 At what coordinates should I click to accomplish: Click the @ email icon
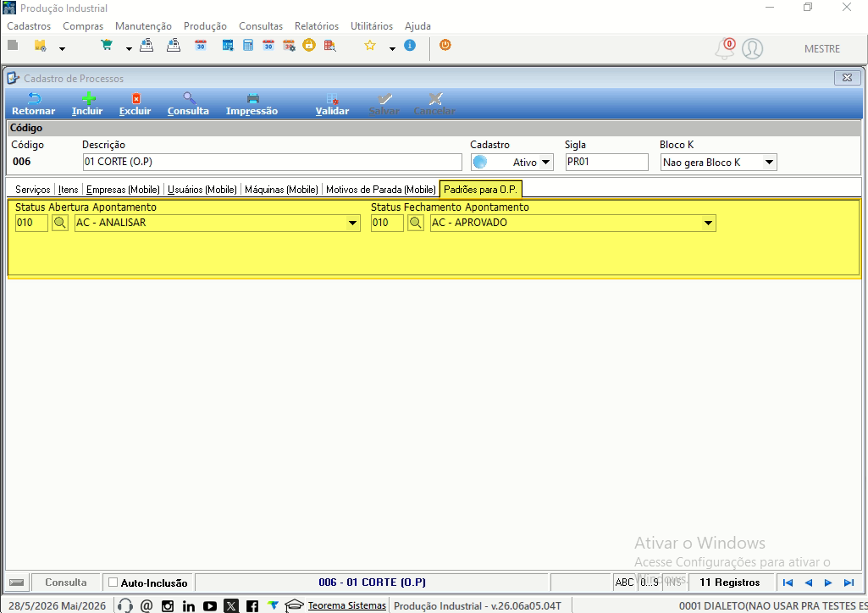click(147, 606)
